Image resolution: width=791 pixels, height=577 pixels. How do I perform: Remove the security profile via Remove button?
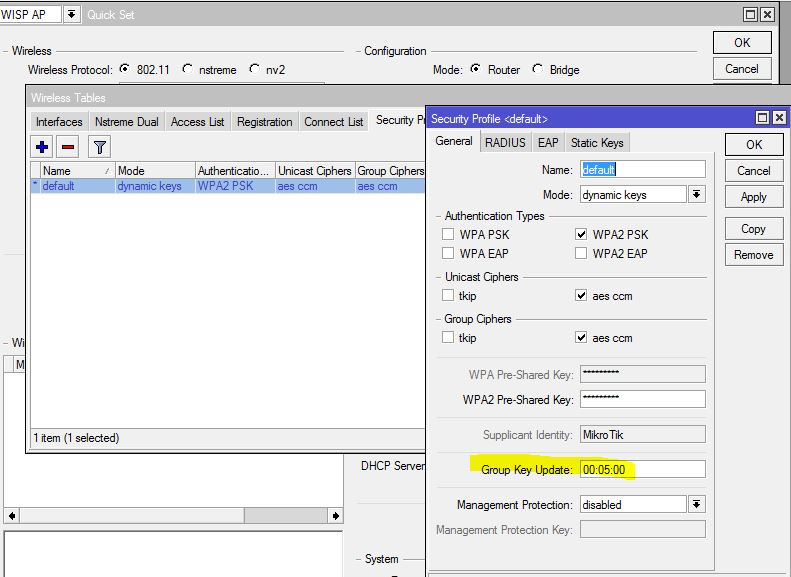754,255
